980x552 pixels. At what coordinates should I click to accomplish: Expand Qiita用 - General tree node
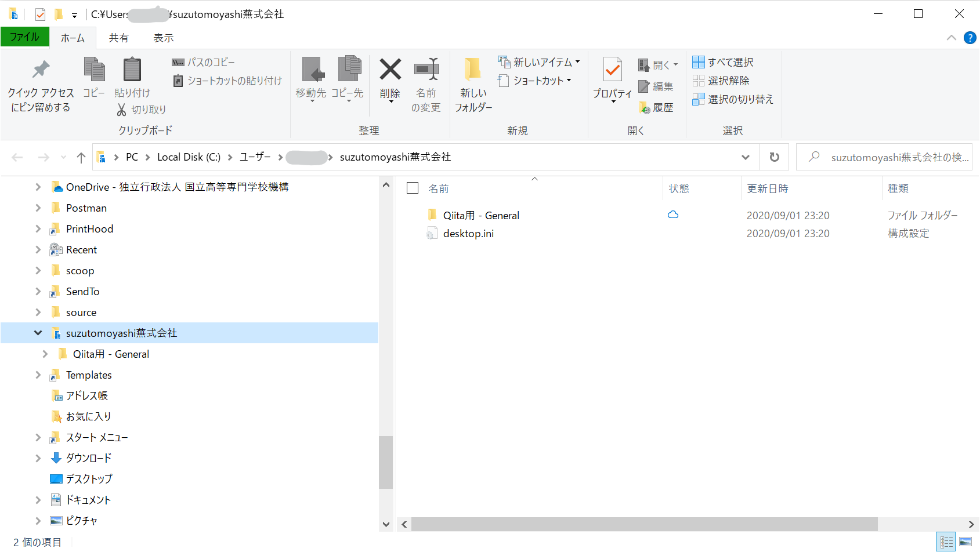pos(45,354)
